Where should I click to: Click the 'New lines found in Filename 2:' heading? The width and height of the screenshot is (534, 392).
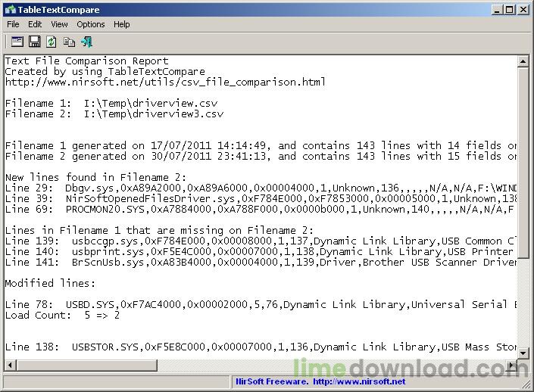click(95, 177)
